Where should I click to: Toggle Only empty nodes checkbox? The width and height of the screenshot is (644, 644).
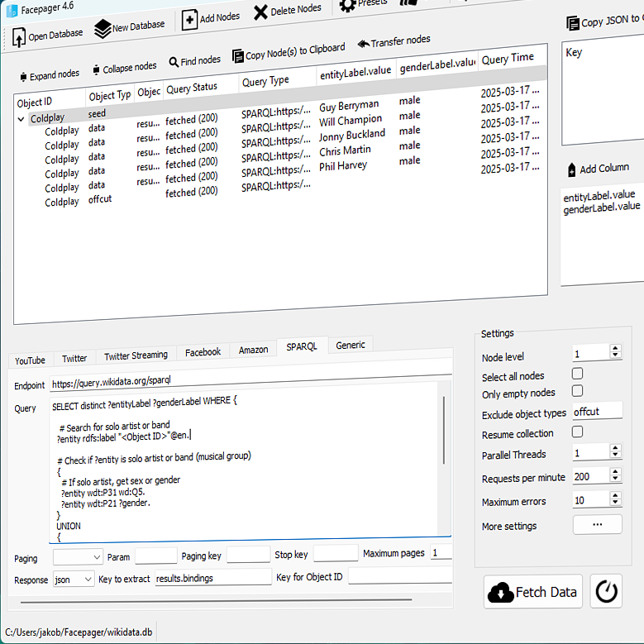point(578,391)
